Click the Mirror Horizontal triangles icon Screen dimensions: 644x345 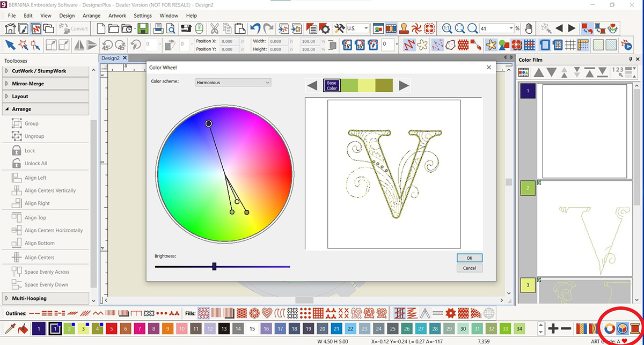(x=79, y=45)
